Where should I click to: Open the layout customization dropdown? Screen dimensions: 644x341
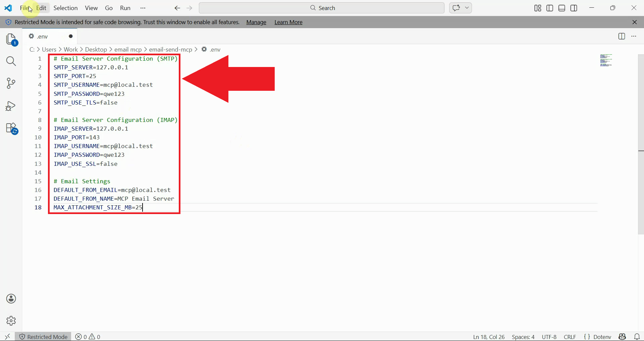(537, 8)
